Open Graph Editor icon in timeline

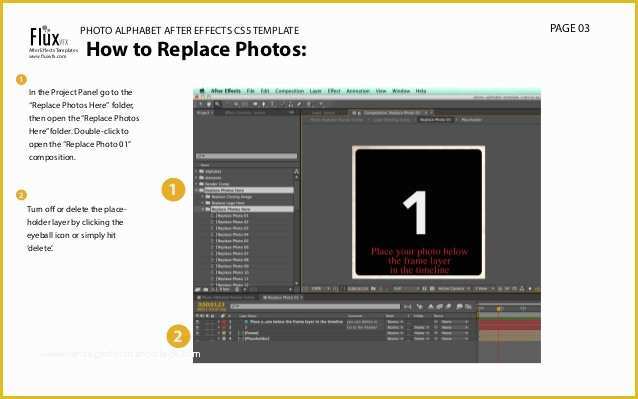[x=468, y=307]
